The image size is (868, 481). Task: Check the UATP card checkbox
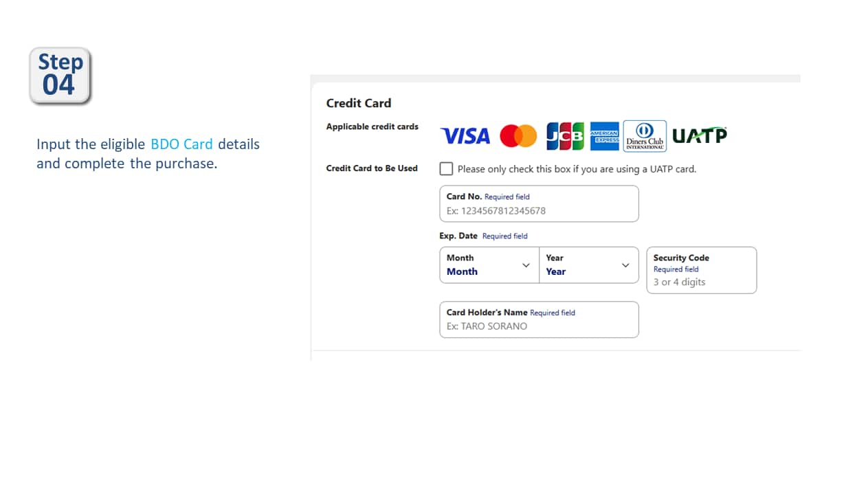click(x=447, y=169)
